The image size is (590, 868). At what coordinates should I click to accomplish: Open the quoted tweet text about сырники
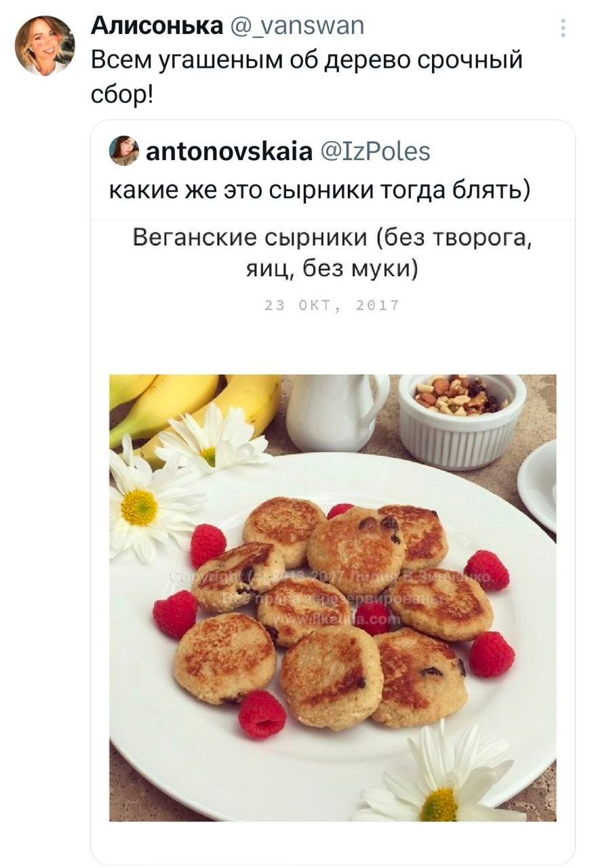[320, 191]
